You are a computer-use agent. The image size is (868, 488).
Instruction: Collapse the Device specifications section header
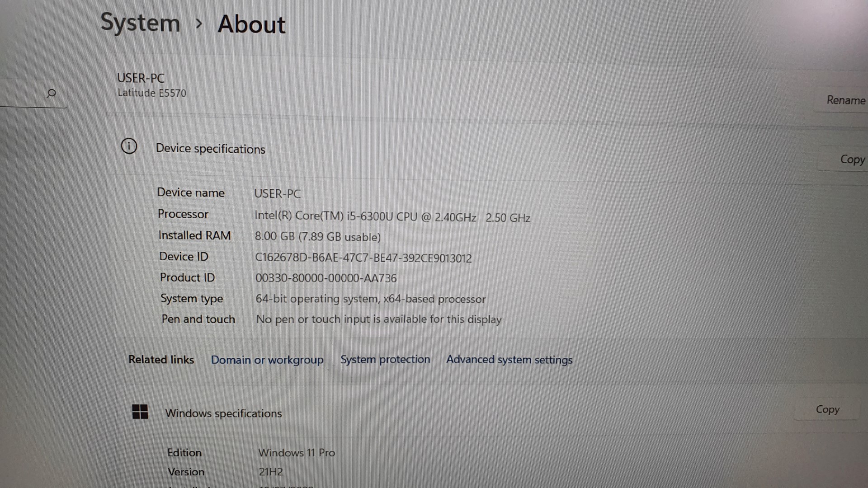pos(488,149)
